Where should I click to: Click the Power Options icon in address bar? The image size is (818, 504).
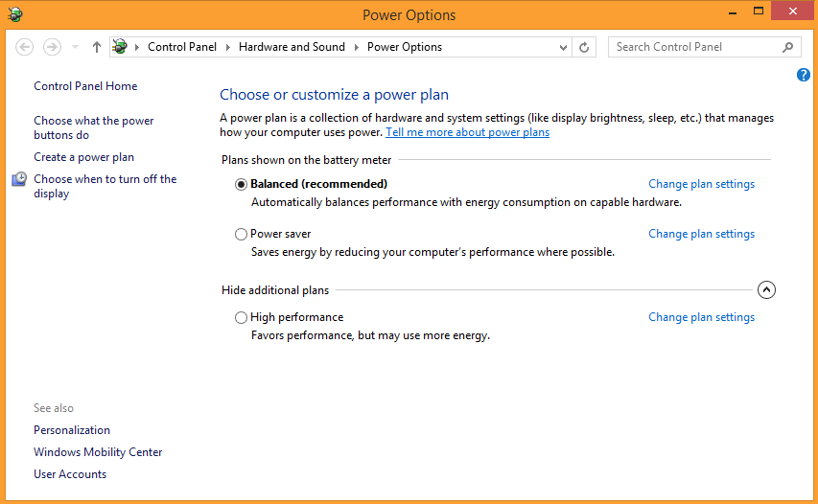pyautogui.click(x=120, y=46)
